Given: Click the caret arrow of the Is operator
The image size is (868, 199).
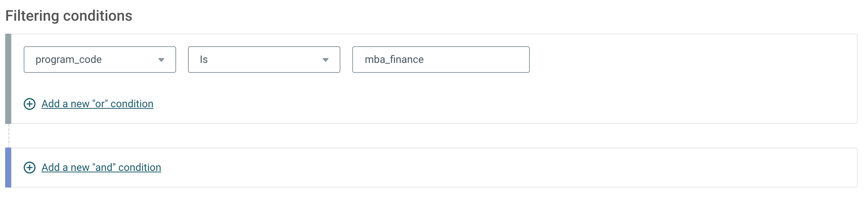Looking at the screenshot, I should coord(326,60).
